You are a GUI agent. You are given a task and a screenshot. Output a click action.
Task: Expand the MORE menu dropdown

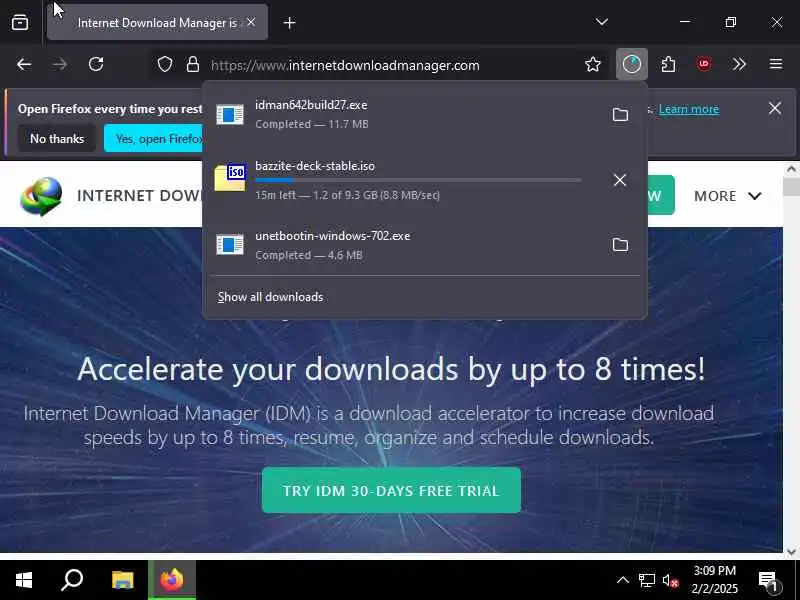(x=728, y=196)
